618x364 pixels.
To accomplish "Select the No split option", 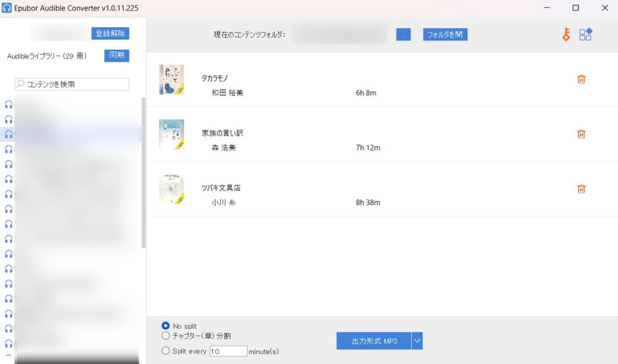I will [165, 326].
